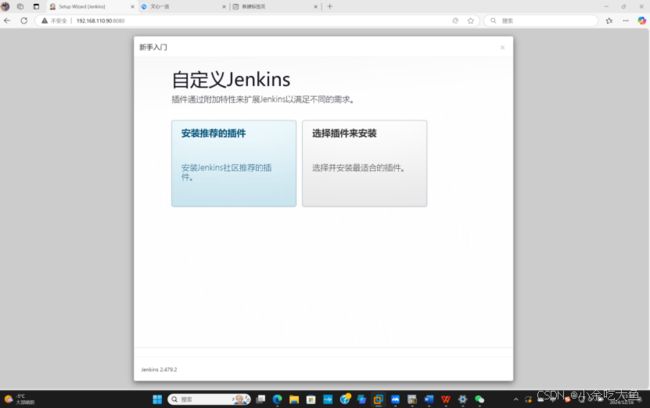Switch to the second browser tab
This screenshot has height=408, width=650.
coord(183,7)
